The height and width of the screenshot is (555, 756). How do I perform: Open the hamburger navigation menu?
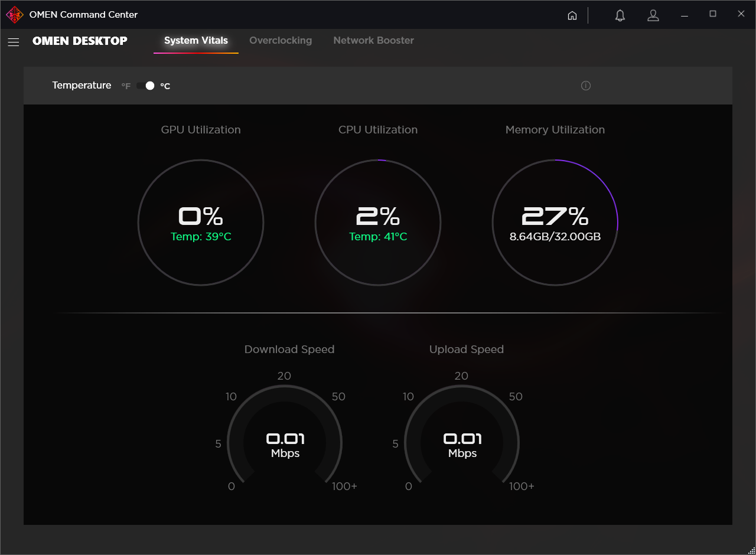coord(13,41)
